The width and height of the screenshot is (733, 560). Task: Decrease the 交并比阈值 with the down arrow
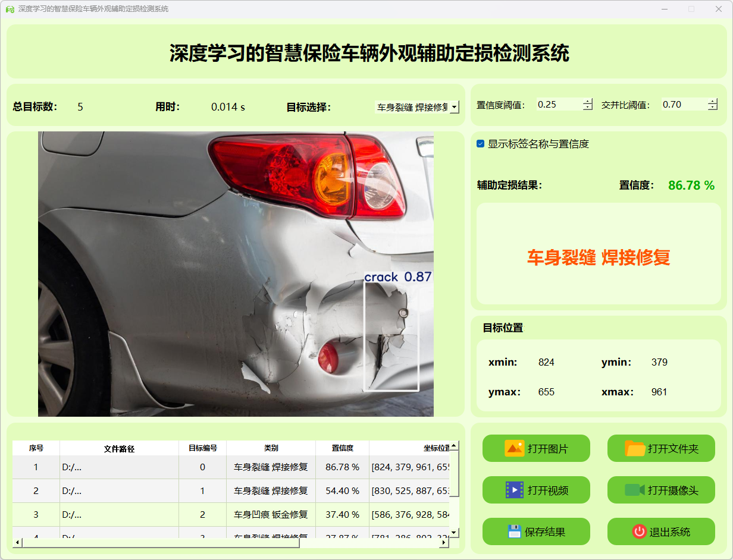coord(713,108)
